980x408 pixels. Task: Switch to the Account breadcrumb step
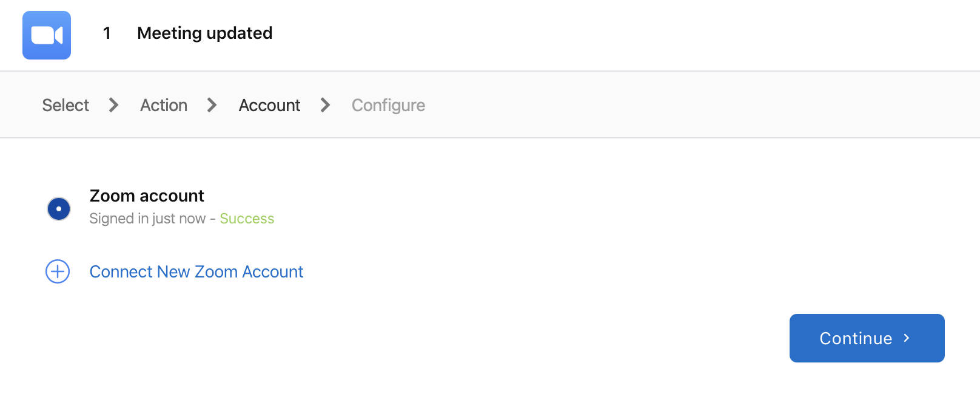click(x=269, y=105)
